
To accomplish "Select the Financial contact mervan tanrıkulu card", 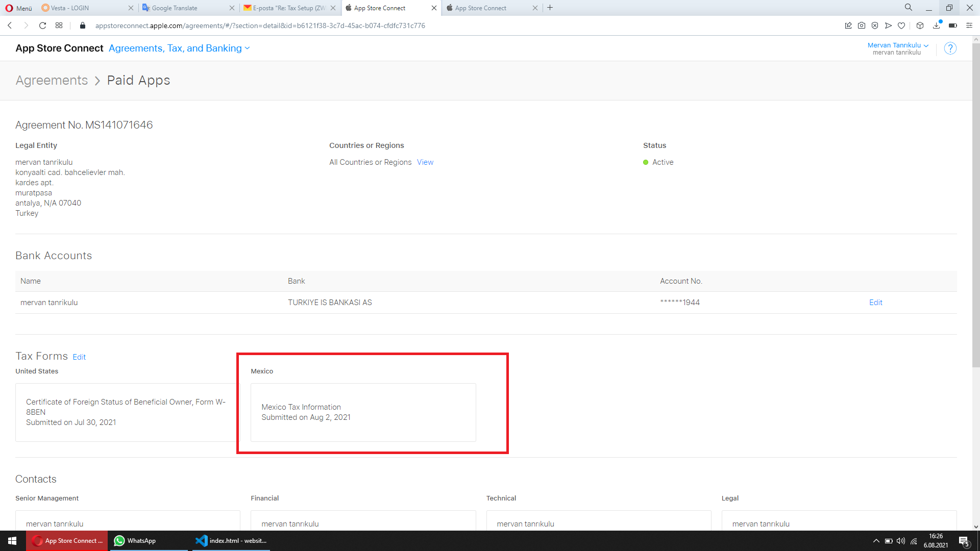I will pos(363,520).
